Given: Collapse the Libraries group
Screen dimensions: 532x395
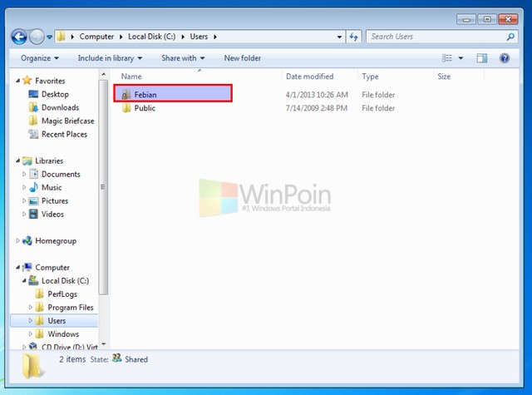Looking at the screenshot, I should point(17,160).
